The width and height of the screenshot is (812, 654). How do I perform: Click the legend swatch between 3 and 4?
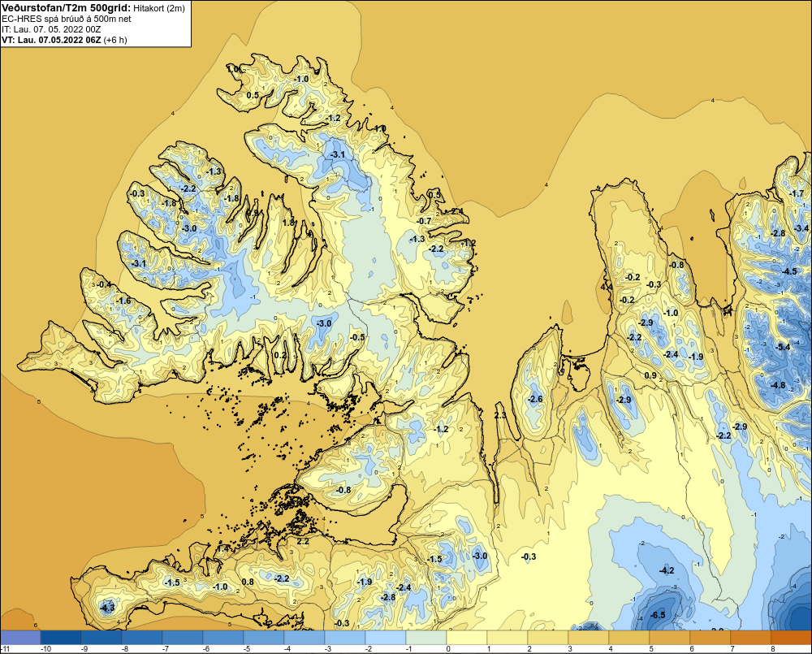(589, 638)
